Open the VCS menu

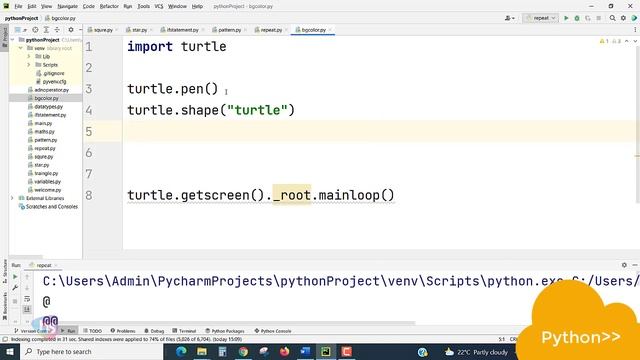point(159,6)
